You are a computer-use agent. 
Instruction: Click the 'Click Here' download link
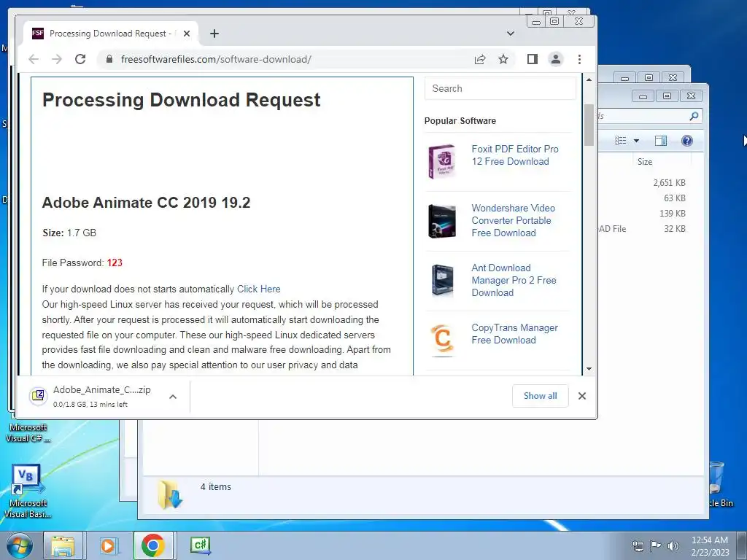(259, 289)
